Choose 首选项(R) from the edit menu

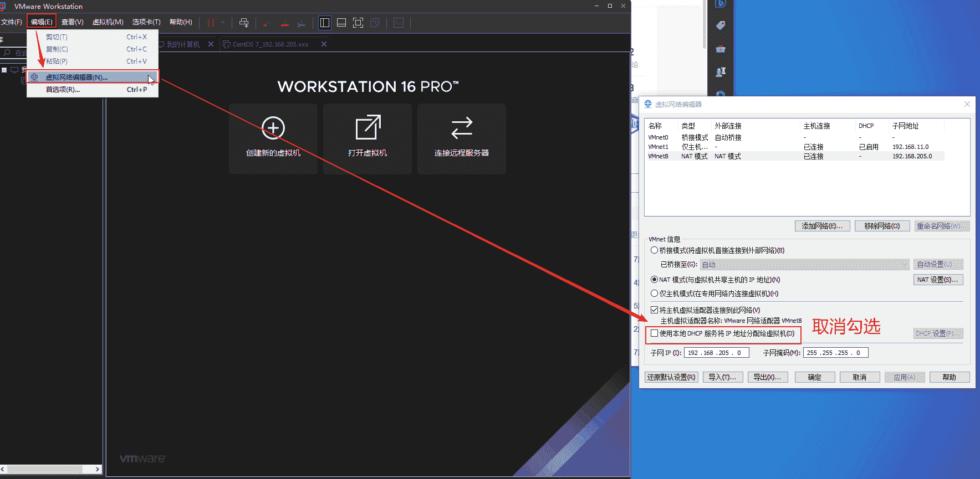pos(63,90)
